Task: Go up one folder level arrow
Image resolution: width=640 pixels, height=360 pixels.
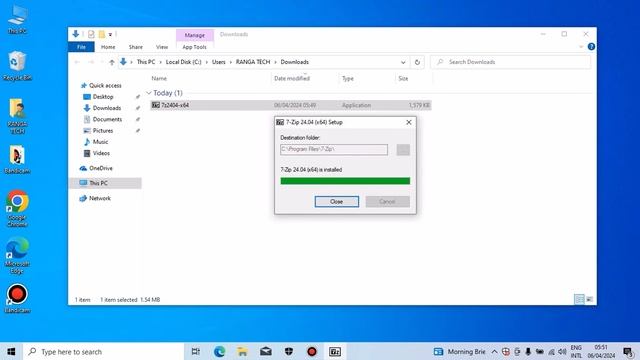Action: 112,62
